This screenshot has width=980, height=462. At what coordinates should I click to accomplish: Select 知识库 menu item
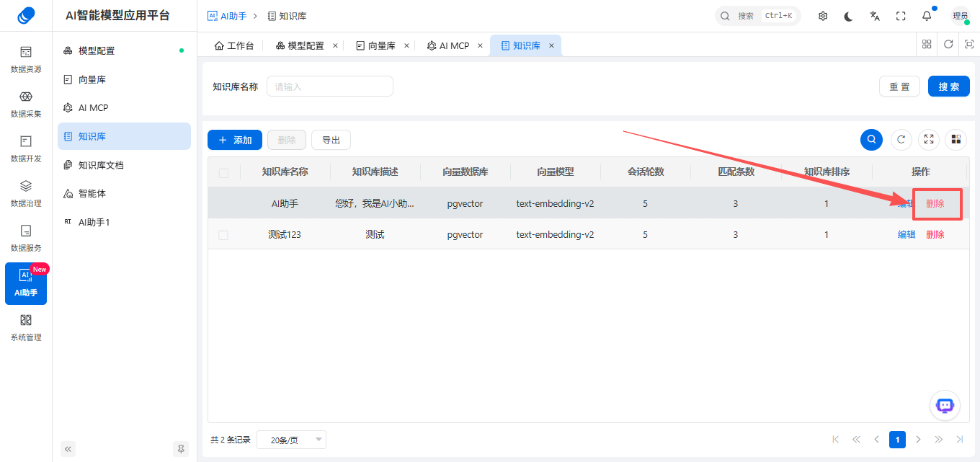click(x=124, y=136)
